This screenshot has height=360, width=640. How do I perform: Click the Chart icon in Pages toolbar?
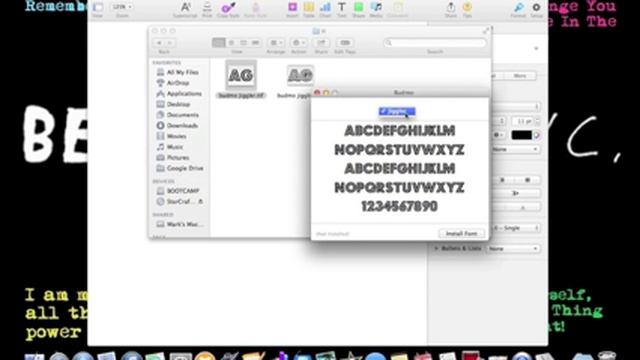[x=325, y=7]
